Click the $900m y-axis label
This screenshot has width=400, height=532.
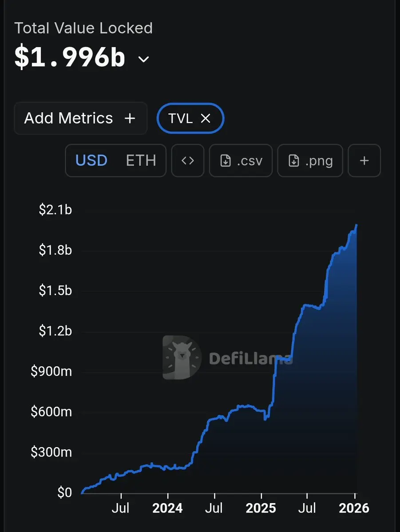pyautogui.click(x=51, y=371)
